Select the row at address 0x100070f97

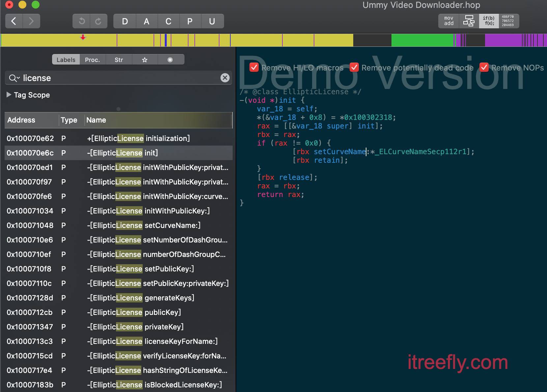[x=119, y=182]
